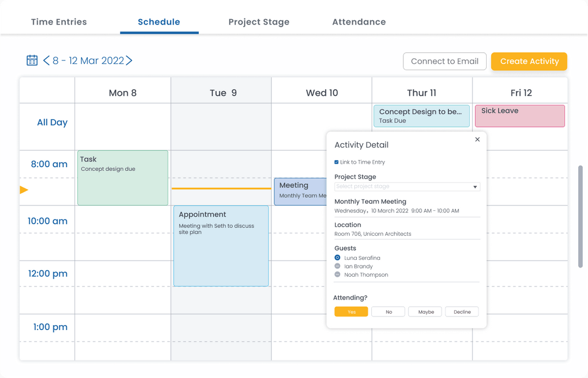Close the Activity Detail panel

[477, 139]
